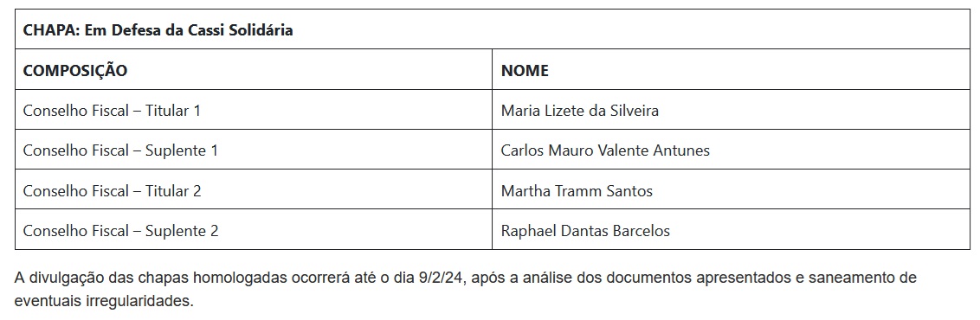The image size is (980, 320).
Task: Click Conselho Fiscal – Titular 2 cell
Action: 254,189
